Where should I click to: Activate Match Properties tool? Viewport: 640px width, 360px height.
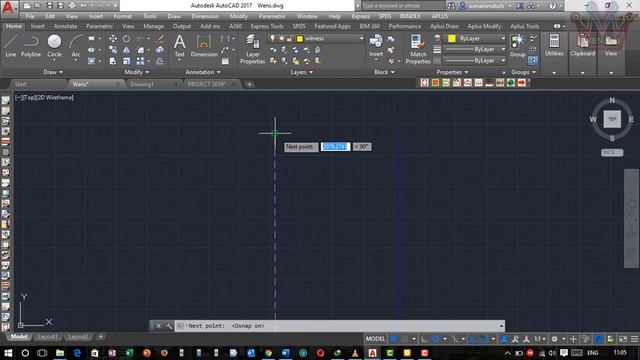418,49
